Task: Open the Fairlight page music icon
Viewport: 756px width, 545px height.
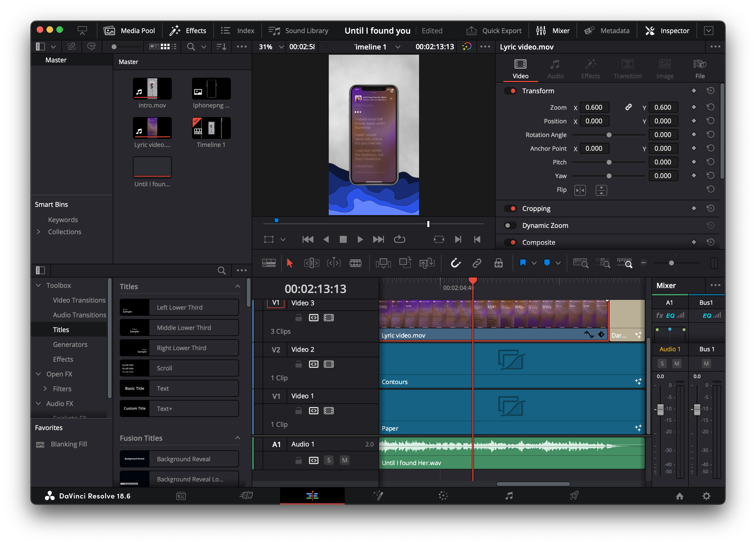Action: (509, 496)
